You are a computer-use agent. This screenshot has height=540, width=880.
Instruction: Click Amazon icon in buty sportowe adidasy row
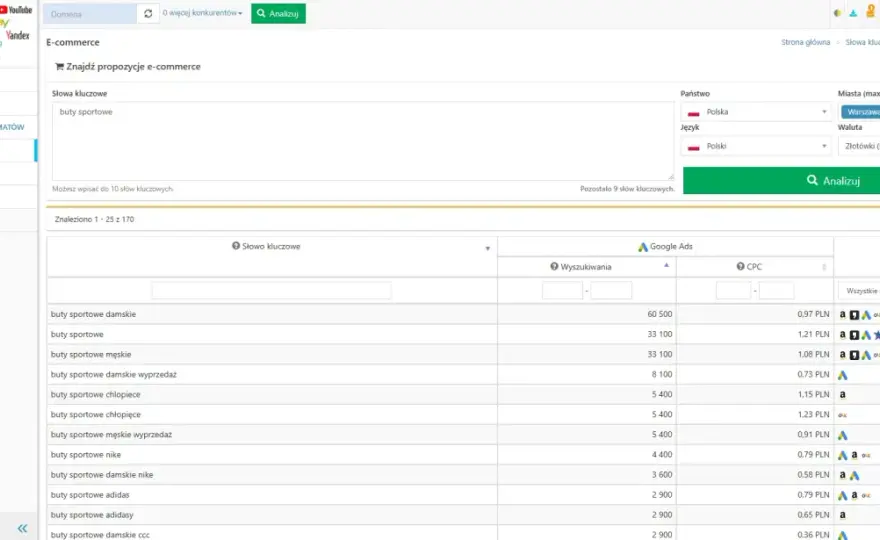point(842,515)
